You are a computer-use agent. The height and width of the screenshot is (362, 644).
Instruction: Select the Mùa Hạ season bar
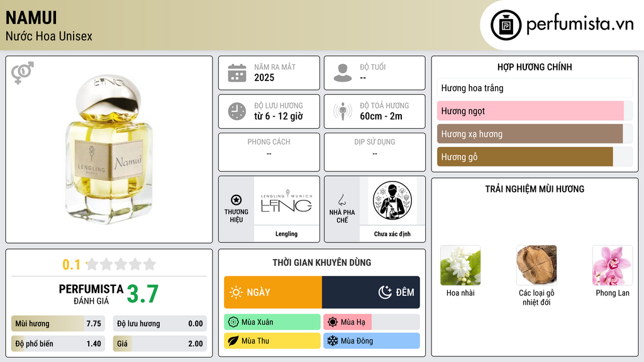point(372,322)
